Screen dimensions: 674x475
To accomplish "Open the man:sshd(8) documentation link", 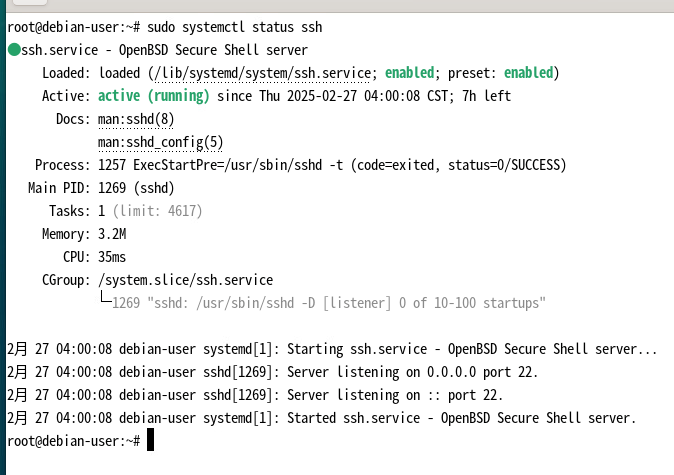I will (x=136, y=119).
